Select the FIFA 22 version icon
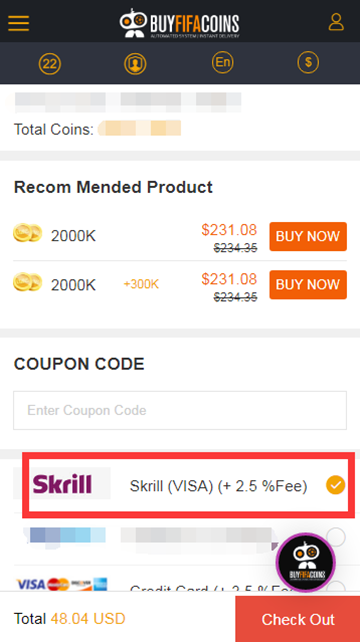The image size is (360, 642). coord(50,64)
